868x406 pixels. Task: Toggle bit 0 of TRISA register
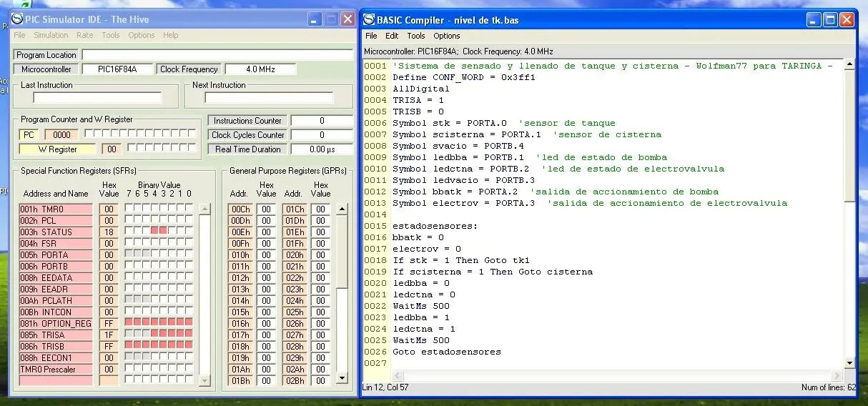189,335
